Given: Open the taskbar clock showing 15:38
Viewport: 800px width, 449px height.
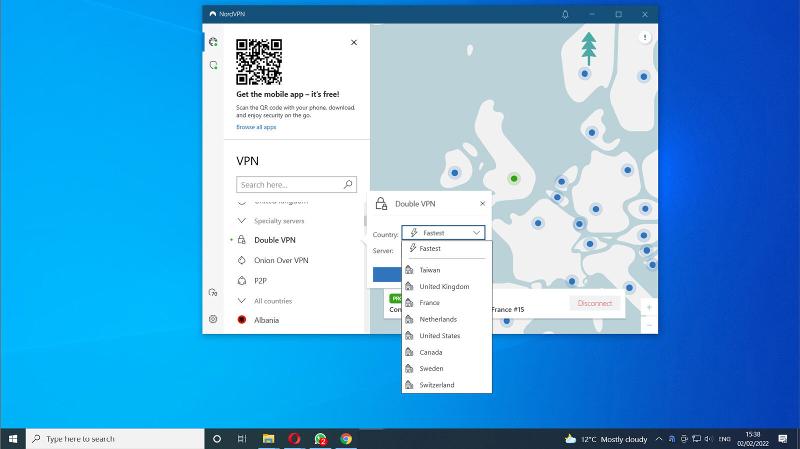Looking at the screenshot, I should (753, 439).
